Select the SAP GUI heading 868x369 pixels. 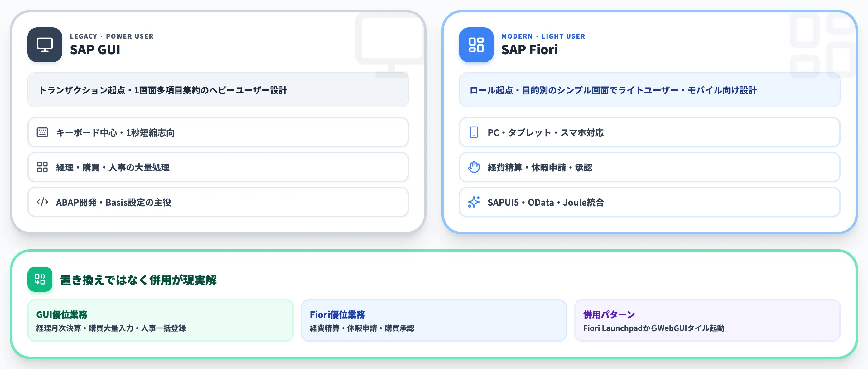coord(95,50)
